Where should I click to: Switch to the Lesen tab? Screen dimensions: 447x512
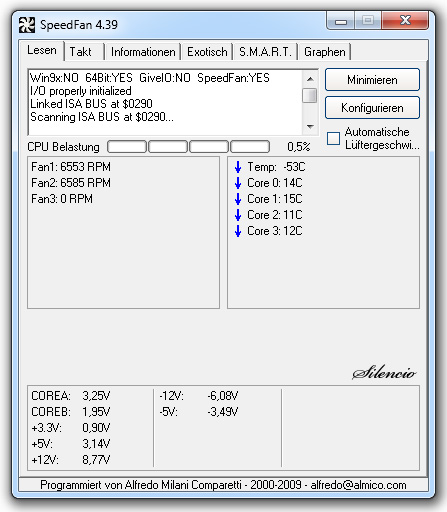42,50
